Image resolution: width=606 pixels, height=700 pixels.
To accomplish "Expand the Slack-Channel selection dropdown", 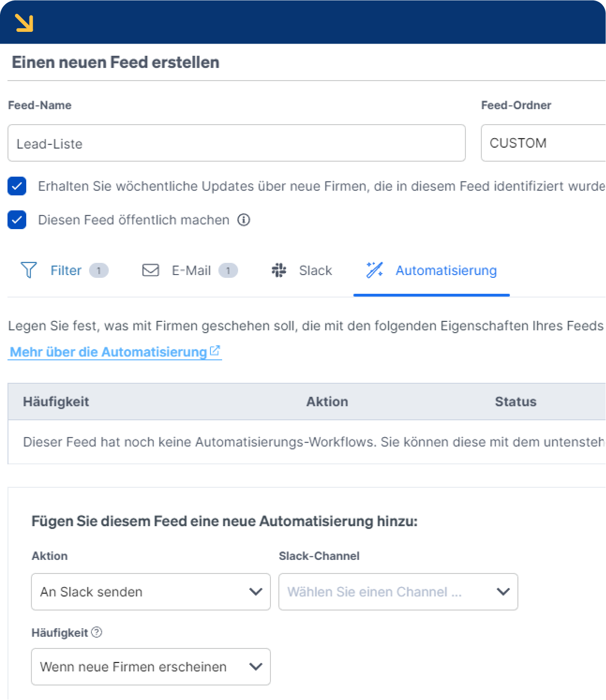I will click(397, 592).
